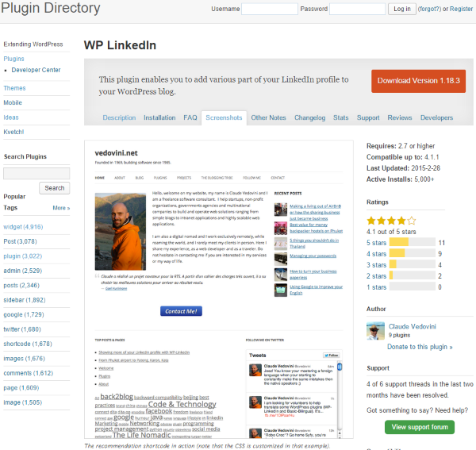Click the View support forum button
The height and width of the screenshot is (450, 476).
pos(420,427)
